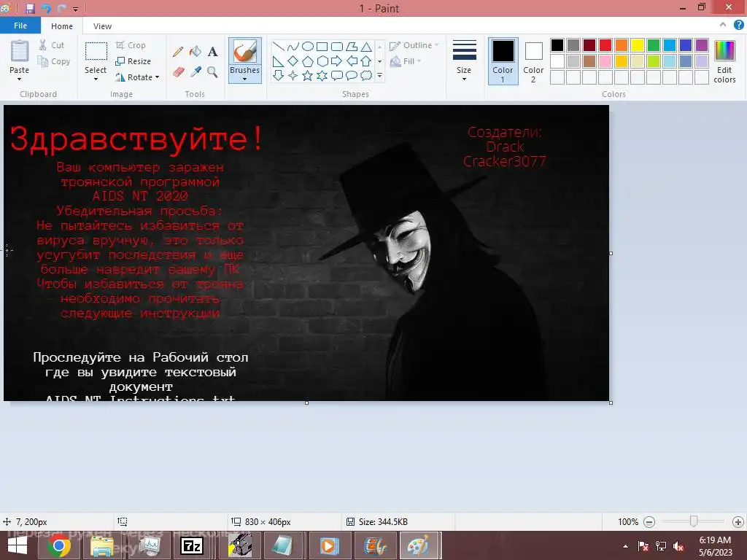Choose the Triangle shape
The width and height of the screenshot is (747, 560).
click(x=366, y=46)
